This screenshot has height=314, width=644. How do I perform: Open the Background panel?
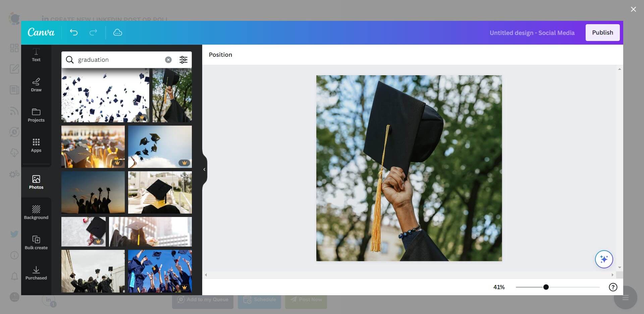coord(36,212)
